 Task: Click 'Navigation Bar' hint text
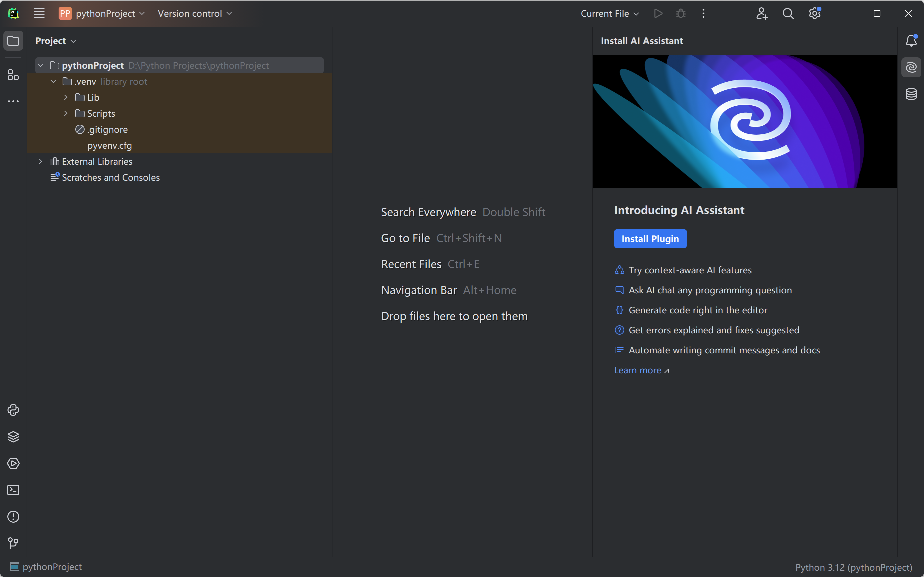[419, 290]
